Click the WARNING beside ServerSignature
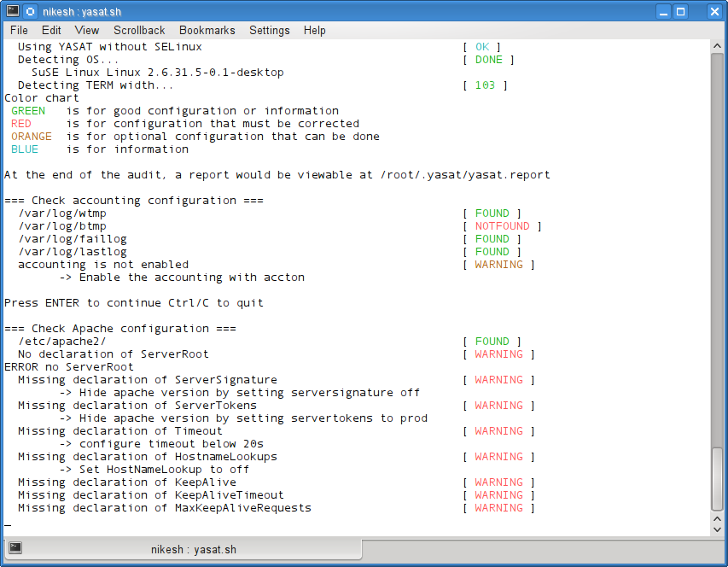 498,380
